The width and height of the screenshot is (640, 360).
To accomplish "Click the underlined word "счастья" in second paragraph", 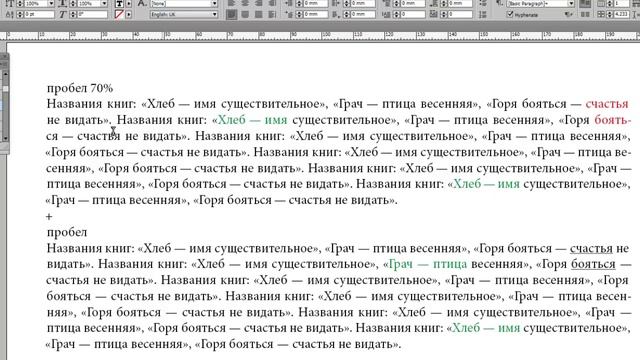I will click(x=591, y=248).
